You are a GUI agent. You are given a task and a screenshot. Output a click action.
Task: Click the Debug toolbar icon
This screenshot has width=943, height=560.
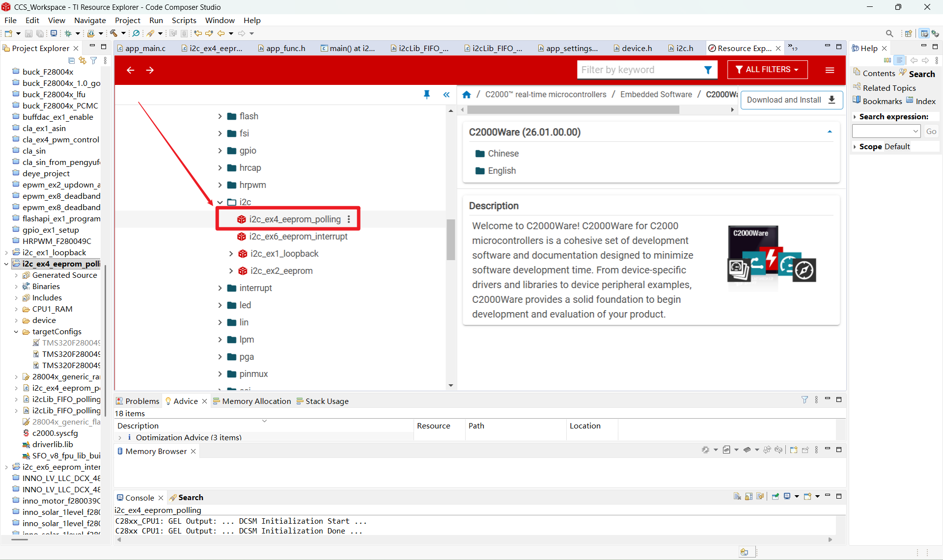(x=68, y=33)
